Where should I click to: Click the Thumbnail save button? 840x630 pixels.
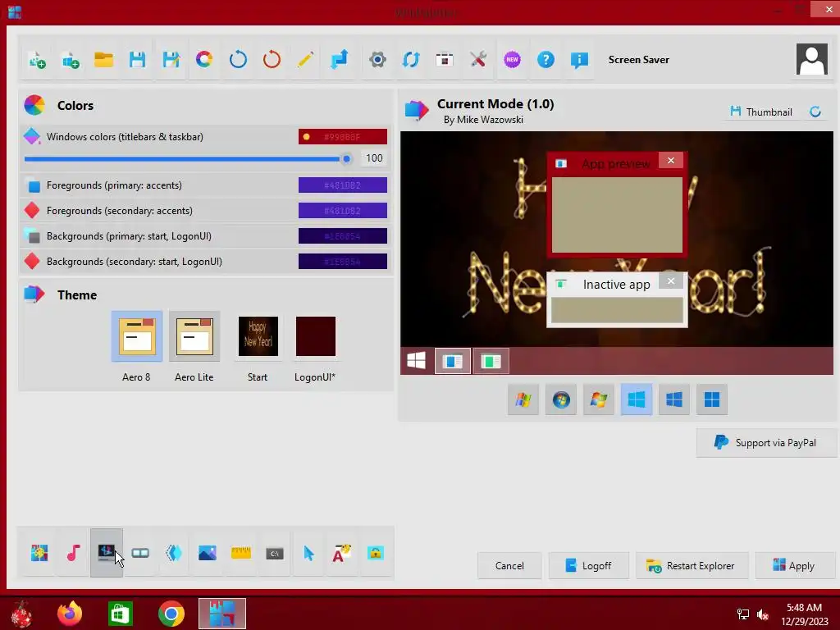point(761,112)
